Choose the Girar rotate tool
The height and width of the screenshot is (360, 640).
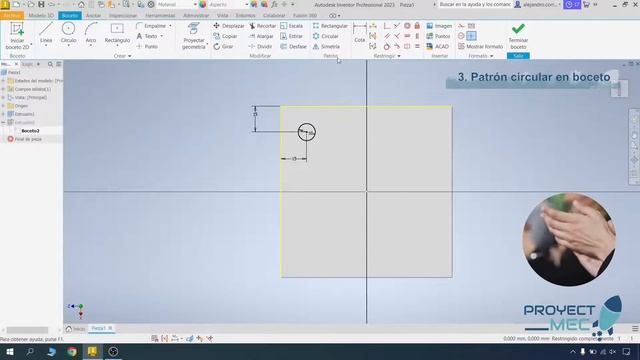[223, 47]
